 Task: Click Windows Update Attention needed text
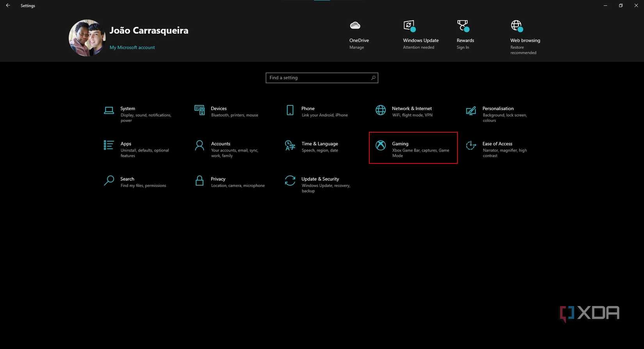(x=418, y=47)
